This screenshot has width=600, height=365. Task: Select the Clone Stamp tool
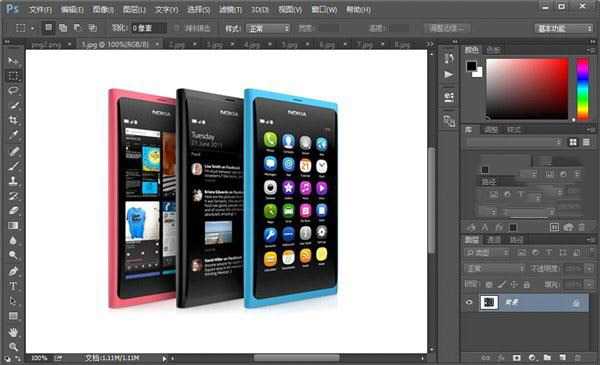tap(13, 181)
